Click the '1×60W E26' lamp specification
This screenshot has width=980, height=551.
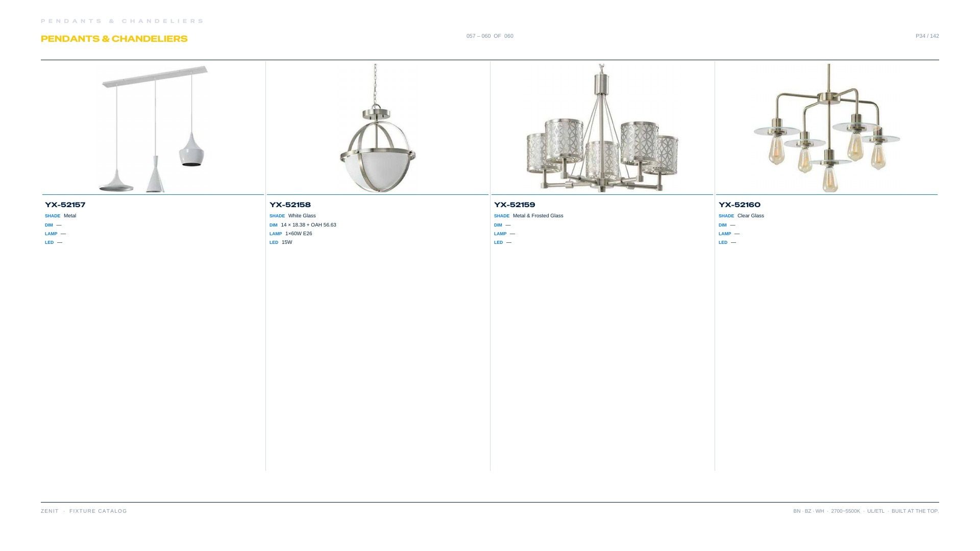299,234
